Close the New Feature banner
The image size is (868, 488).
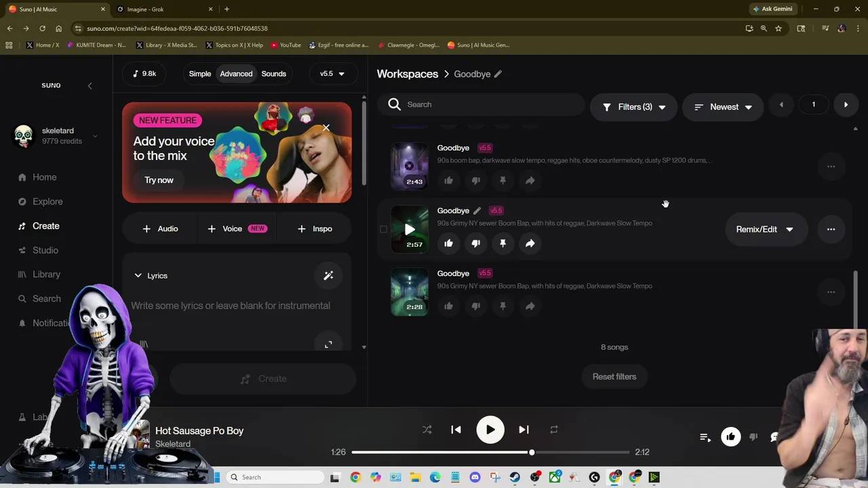(326, 127)
